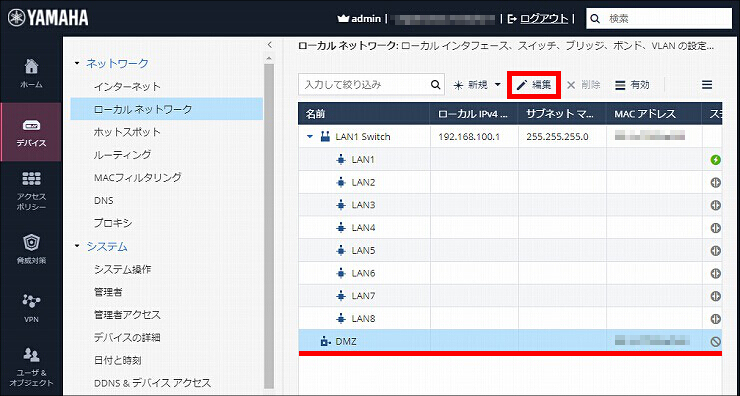The image size is (740, 396).
Task: Click the ローカル IPv4 column header
Action: pyautogui.click(x=474, y=114)
